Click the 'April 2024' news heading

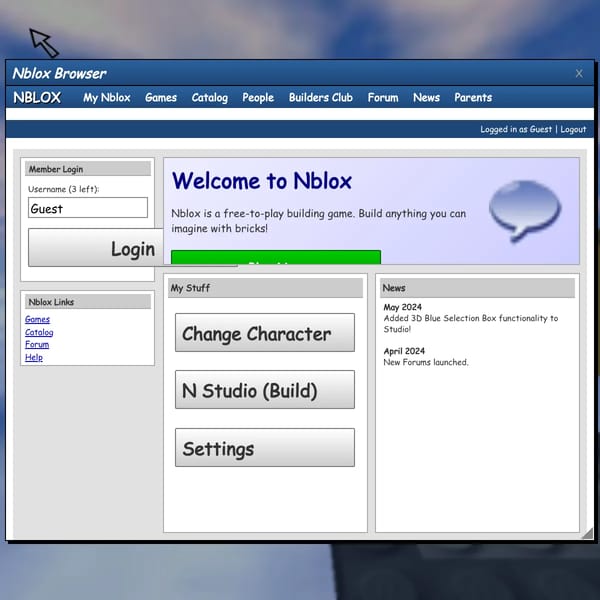pyautogui.click(x=404, y=351)
